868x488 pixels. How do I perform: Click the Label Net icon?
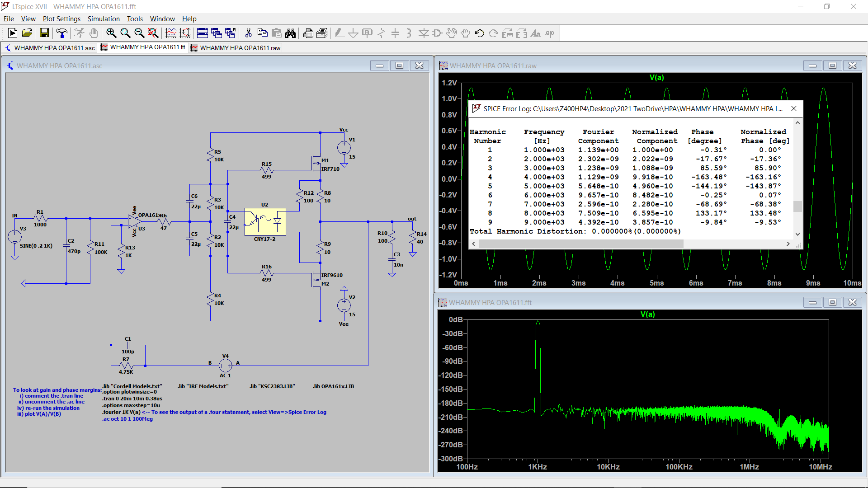click(x=368, y=33)
